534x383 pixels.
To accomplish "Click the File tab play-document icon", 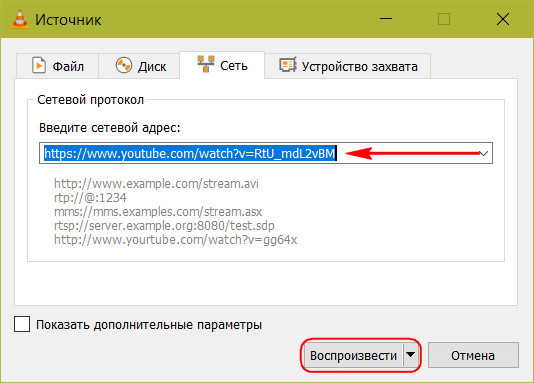I will (38, 65).
